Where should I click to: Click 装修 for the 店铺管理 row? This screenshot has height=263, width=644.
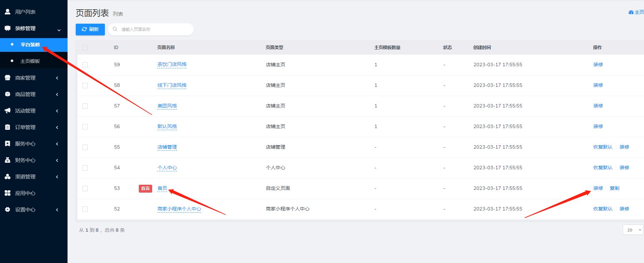pyautogui.click(x=624, y=147)
